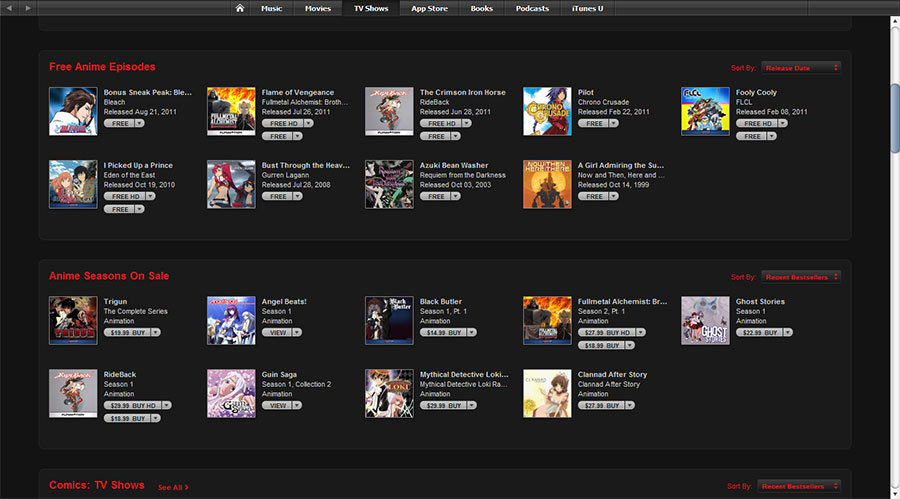Open the Ghost Stories season artwork
The height and width of the screenshot is (499, 900).
[x=705, y=320]
